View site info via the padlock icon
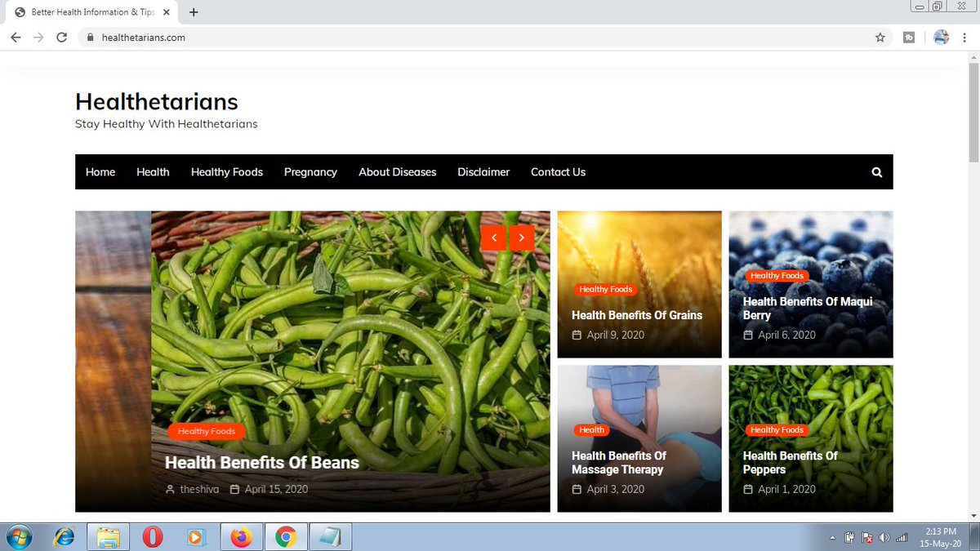The image size is (980, 551). pyautogui.click(x=91, y=37)
